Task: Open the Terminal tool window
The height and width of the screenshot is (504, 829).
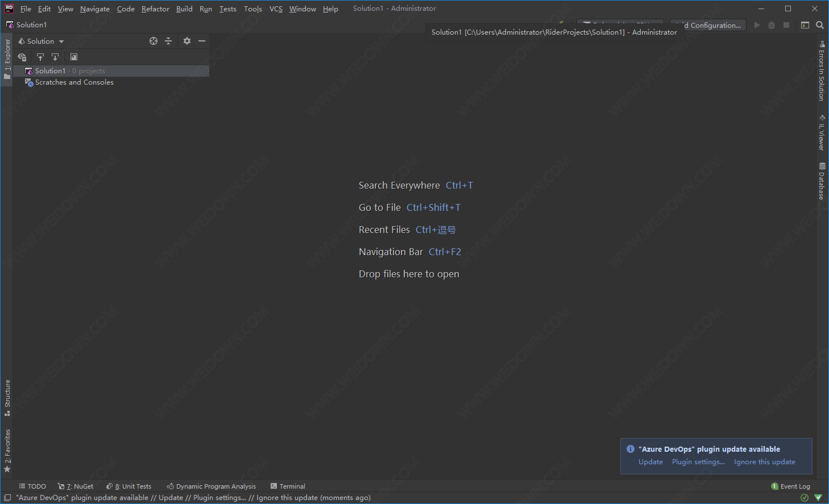Action: pos(288,486)
